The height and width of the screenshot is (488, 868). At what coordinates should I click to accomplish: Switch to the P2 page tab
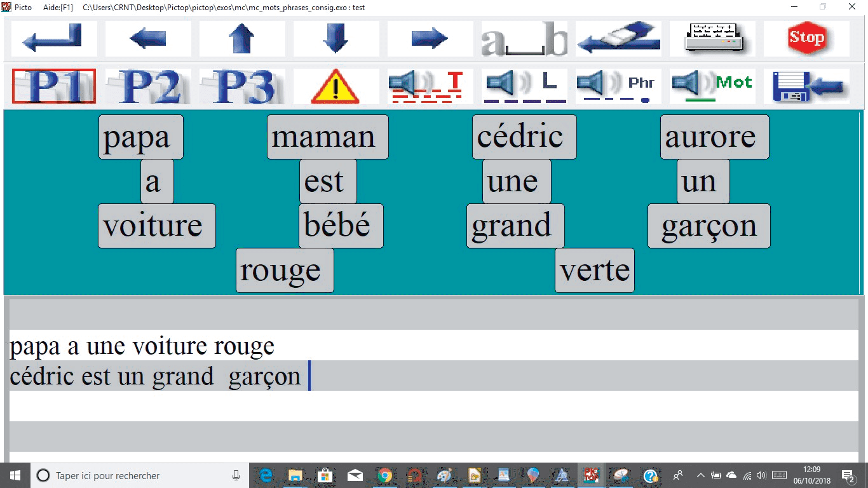tap(148, 86)
